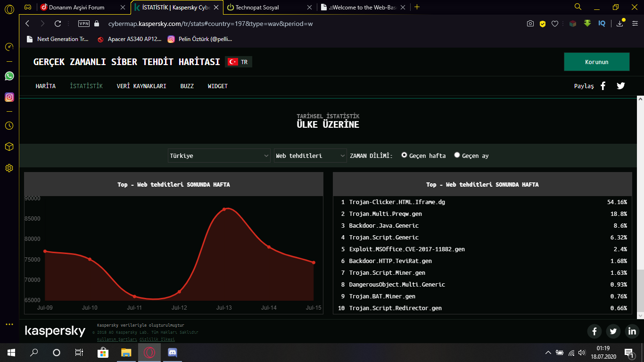Open Instagram from the browser sidebar
Viewport: 644px width, 362px height.
[9, 97]
